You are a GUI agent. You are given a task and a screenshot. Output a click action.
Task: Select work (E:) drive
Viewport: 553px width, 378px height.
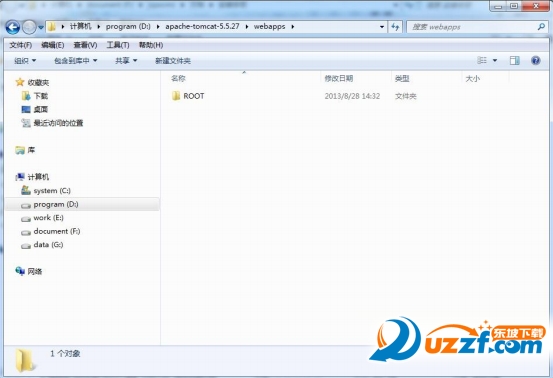coord(49,218)
